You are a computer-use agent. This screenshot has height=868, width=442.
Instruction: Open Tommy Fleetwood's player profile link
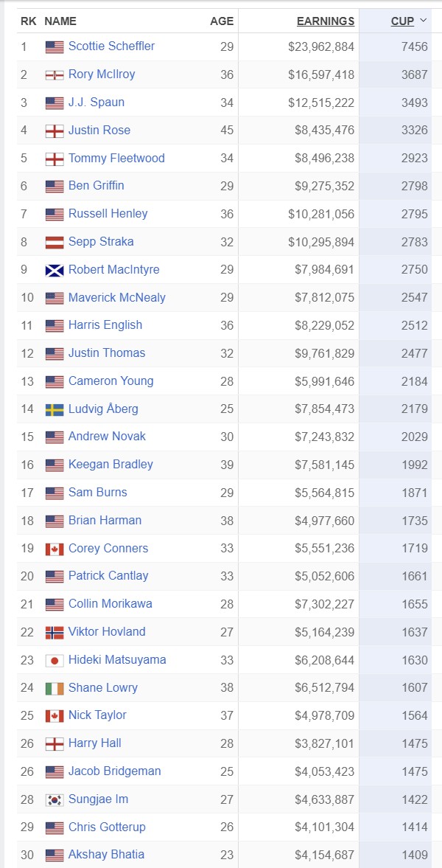pyautogui.click(x=116, y=158)
